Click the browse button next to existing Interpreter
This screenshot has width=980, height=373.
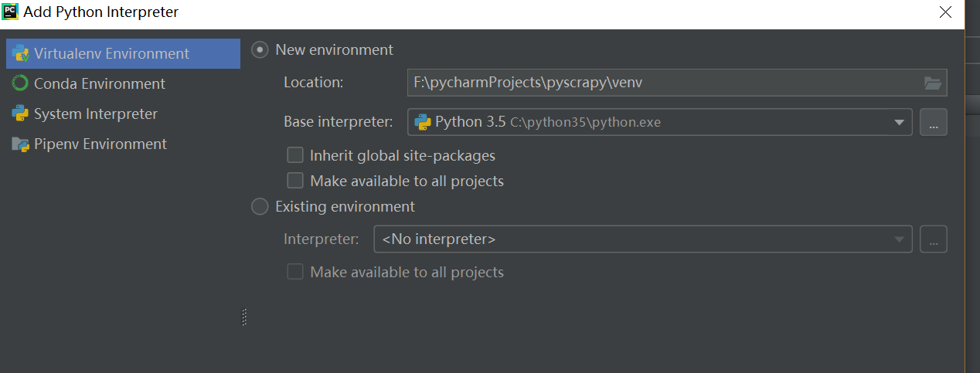(934, 239)
